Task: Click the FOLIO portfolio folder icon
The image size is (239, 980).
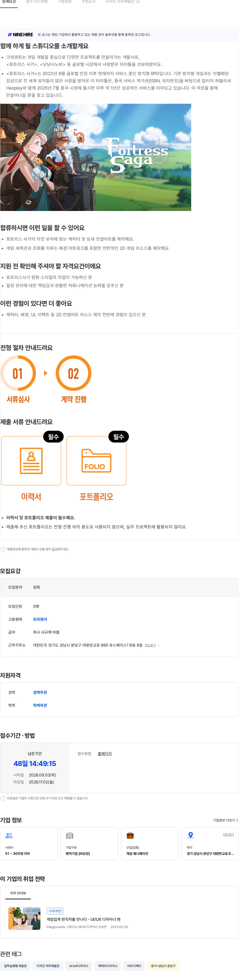Action: click(96, 461)
